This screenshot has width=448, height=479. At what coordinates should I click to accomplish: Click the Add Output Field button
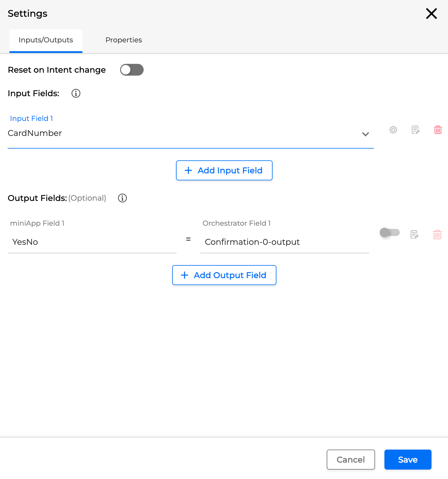(x=224, y=275)
